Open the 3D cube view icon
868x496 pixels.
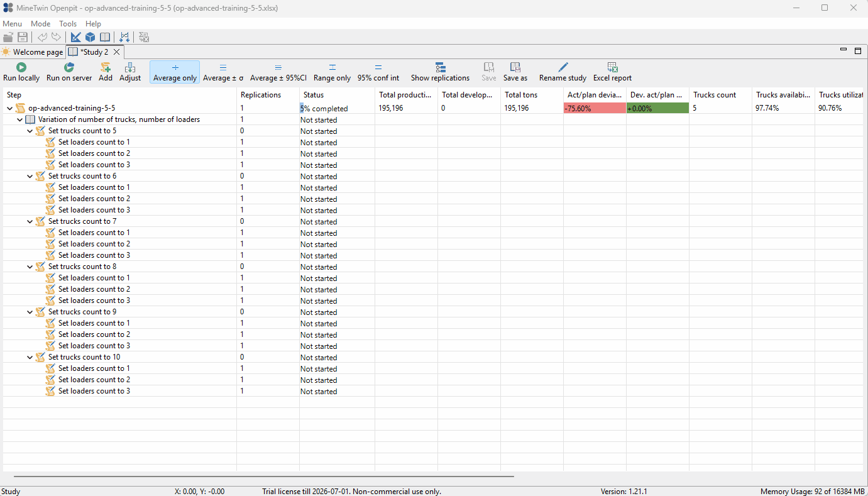(x=91, y=38)
